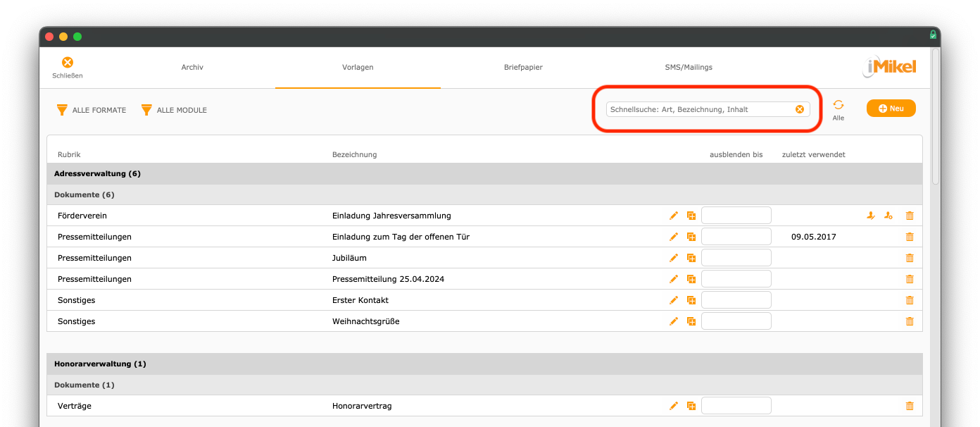Click ausblenden bis field for Jubiläum
This screenshot has height=427, width=980.
pyautogui.click(x=736, y=258)
